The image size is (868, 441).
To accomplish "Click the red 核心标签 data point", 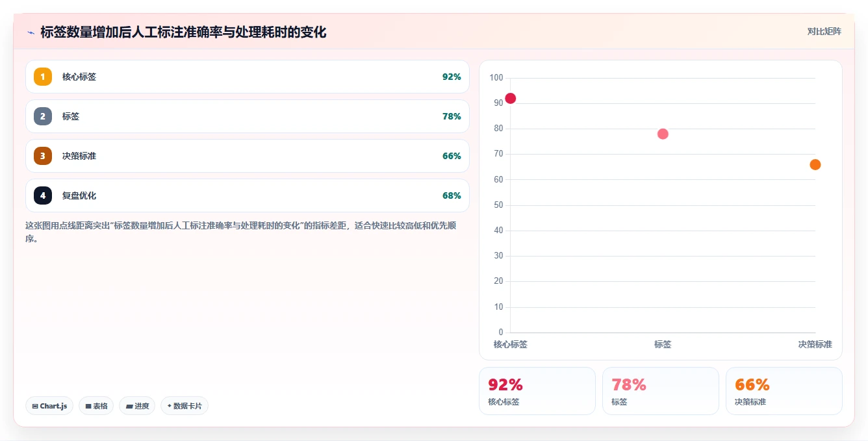I will pyautogui.click(x=510, y=99).
